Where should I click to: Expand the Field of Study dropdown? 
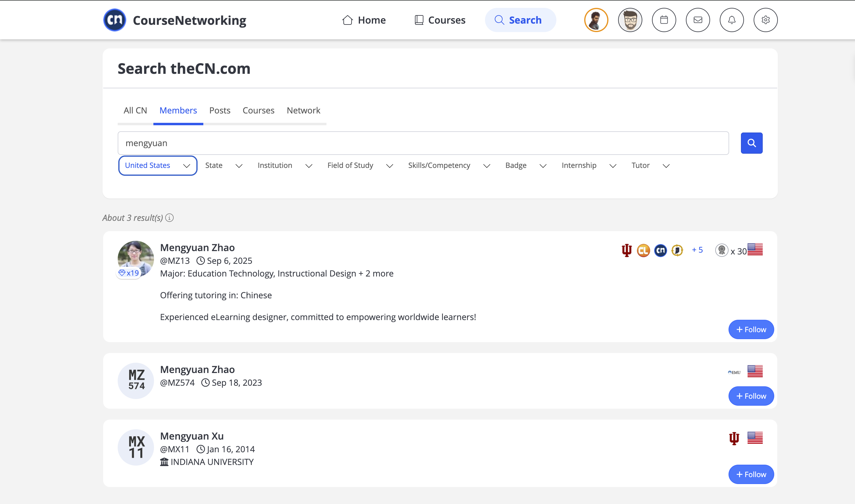pyautogui.click(x=360, y=166)
